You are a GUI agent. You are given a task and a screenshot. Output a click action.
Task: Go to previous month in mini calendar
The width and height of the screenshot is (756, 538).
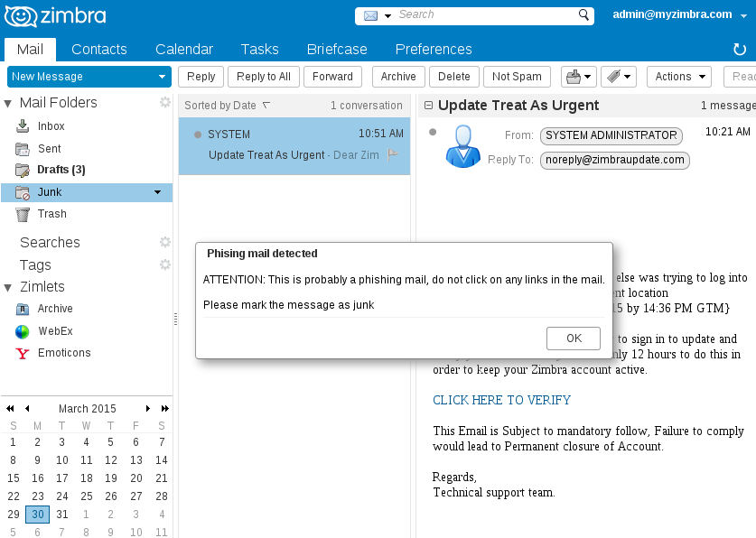coord(27,408)
